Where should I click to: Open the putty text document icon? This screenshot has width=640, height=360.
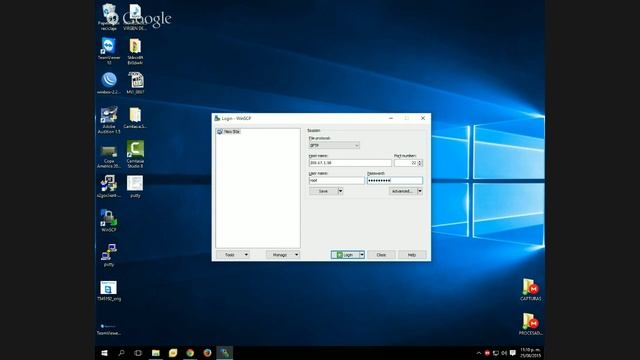pos(135,187)
